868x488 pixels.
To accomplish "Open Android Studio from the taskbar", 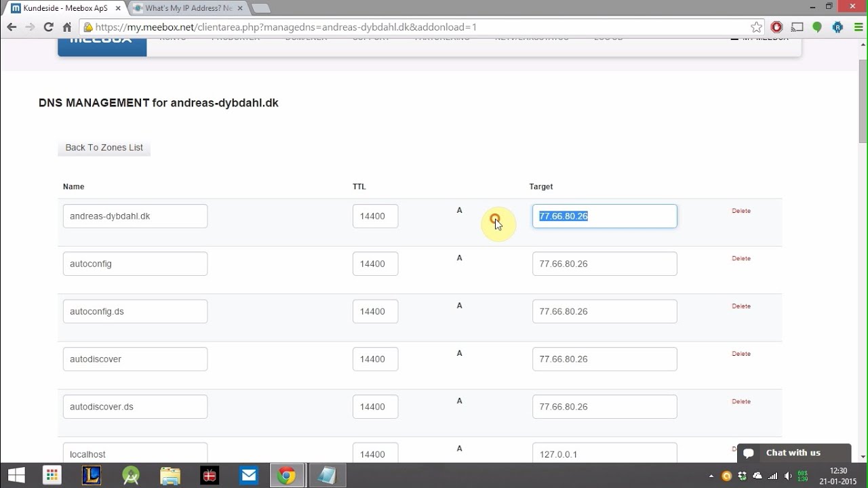I will point(131,475).
